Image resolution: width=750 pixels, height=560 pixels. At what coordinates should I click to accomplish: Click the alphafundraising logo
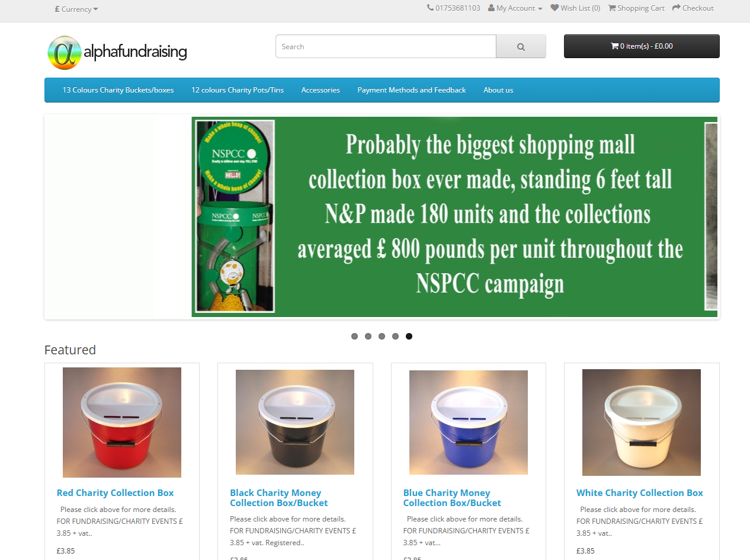click(x=117, y=52)
